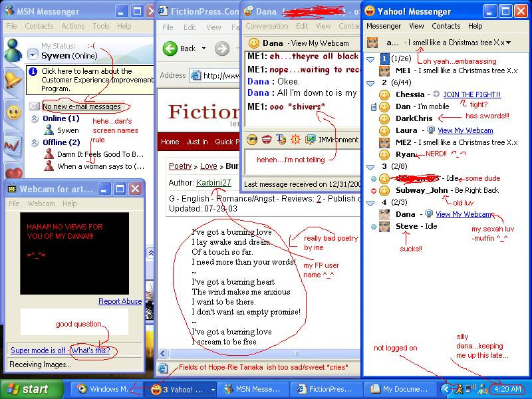Click the sunglasses emoticon in Dana chat toolbar
This screenshot has width=532, height=399.
tap(252, 140)
